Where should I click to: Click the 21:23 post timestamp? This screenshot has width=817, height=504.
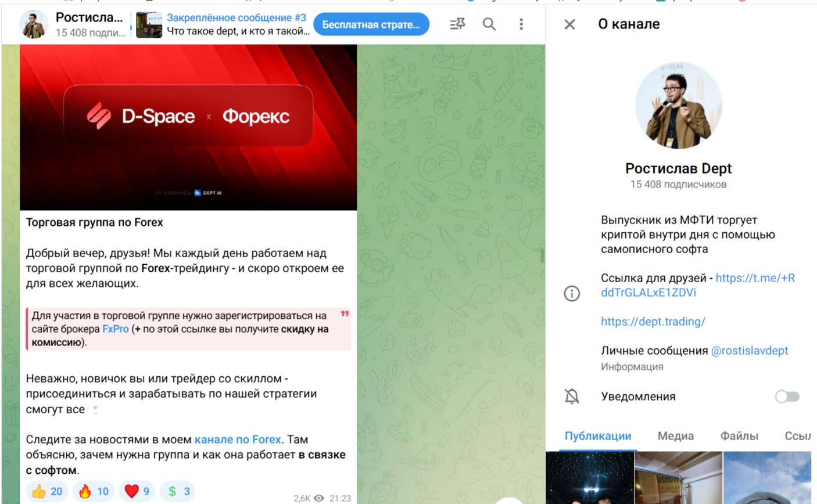[x=340, y=498]
